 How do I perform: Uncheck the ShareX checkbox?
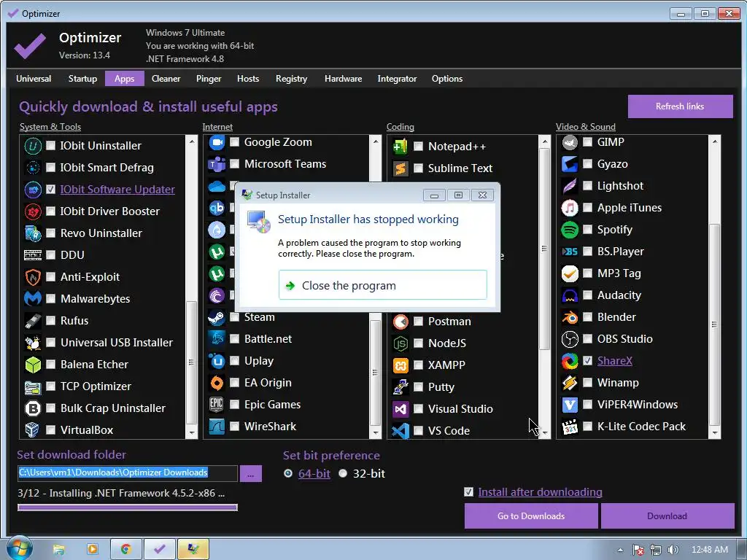tap(588, 361)
